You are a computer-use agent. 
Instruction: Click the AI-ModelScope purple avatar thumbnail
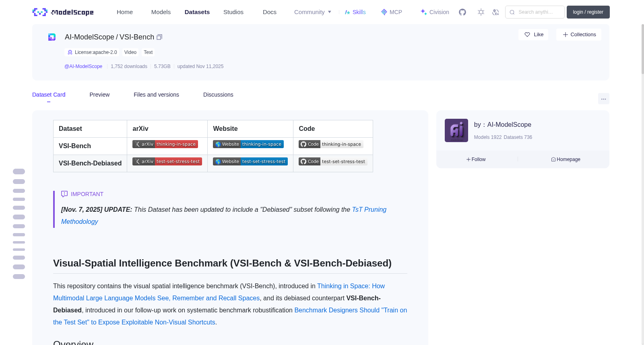(456, 130)
